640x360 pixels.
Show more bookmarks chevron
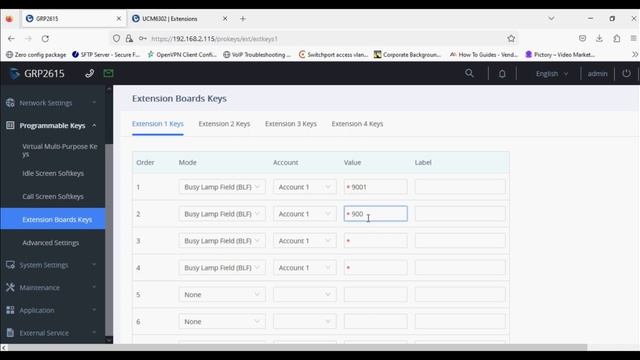coord(635,54)
